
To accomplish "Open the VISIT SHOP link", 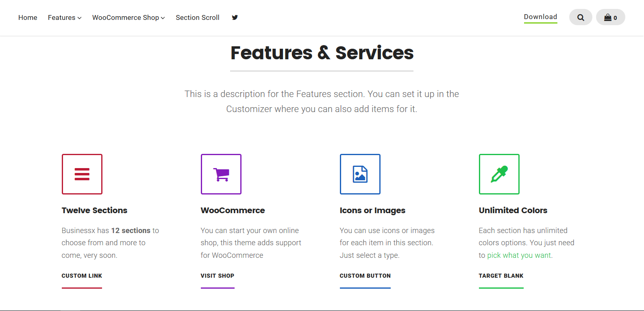I will (218, 276).
